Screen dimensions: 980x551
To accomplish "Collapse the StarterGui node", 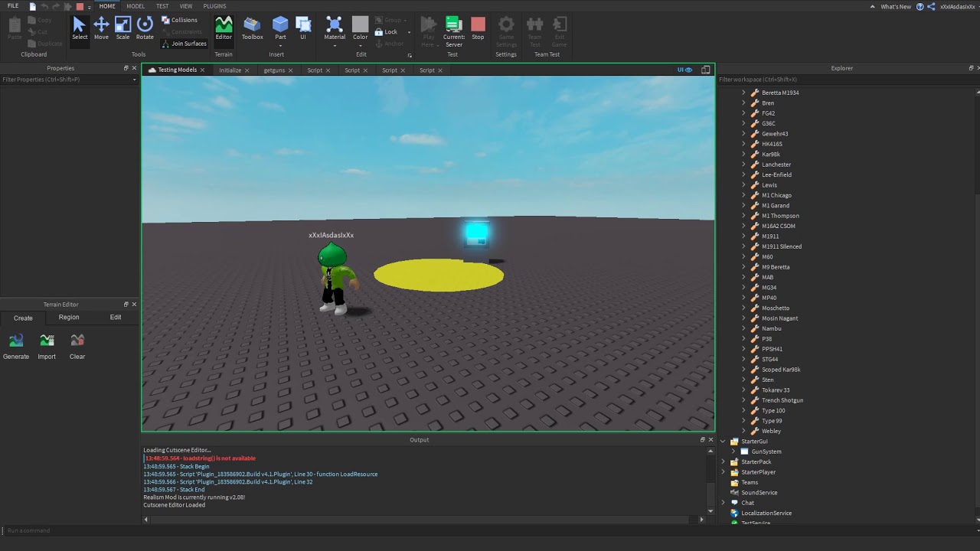I will click(x=723, y=442).
